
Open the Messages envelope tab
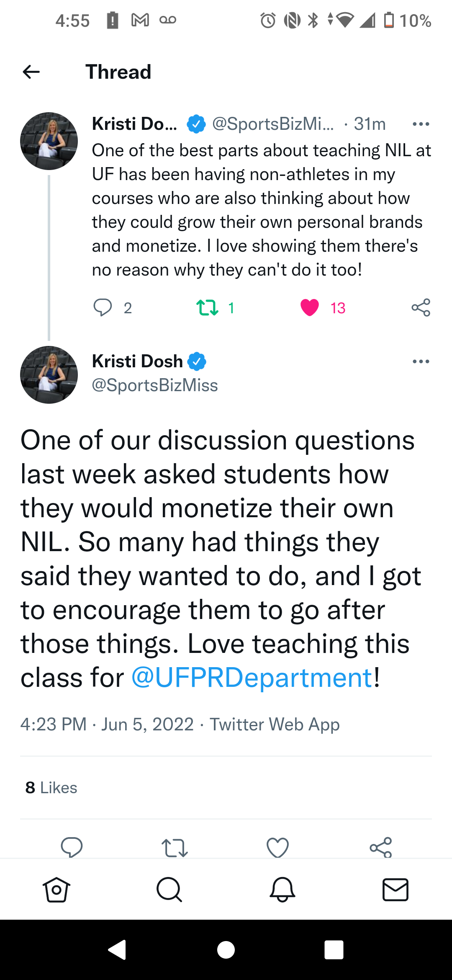coord(395,890)
